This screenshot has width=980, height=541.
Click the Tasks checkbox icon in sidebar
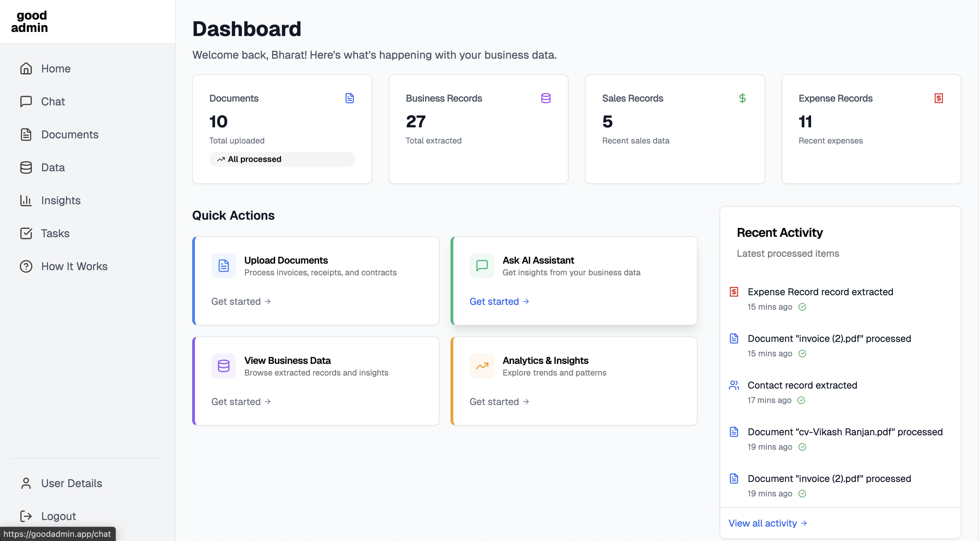point(26,233)
